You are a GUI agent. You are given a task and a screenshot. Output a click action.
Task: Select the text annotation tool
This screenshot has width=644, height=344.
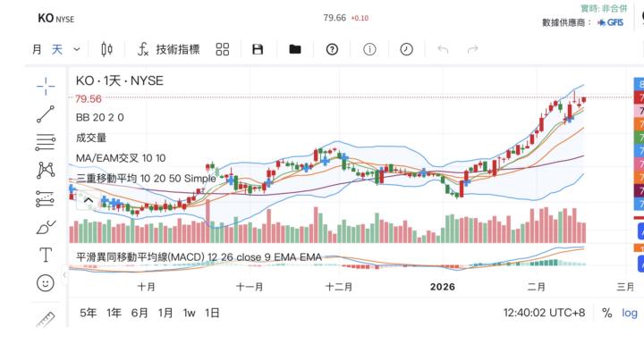pyautogui.click(x=46, y=255)
